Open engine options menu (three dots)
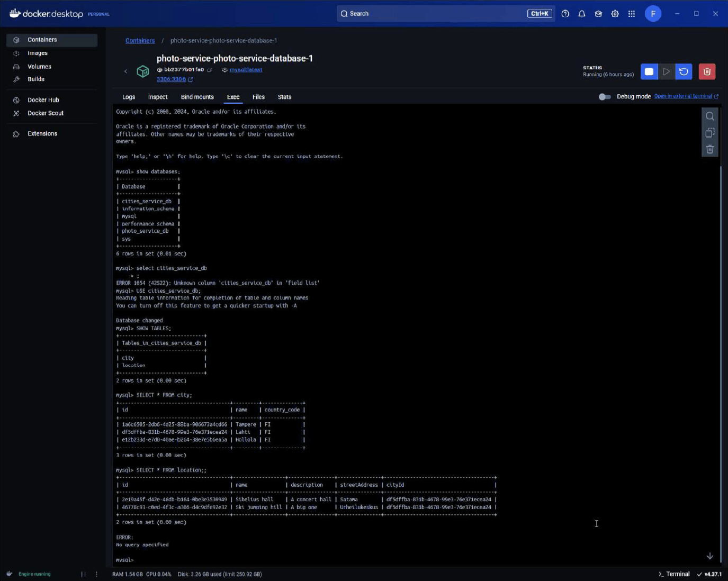728x581 pixels. [x=96, y=574]
